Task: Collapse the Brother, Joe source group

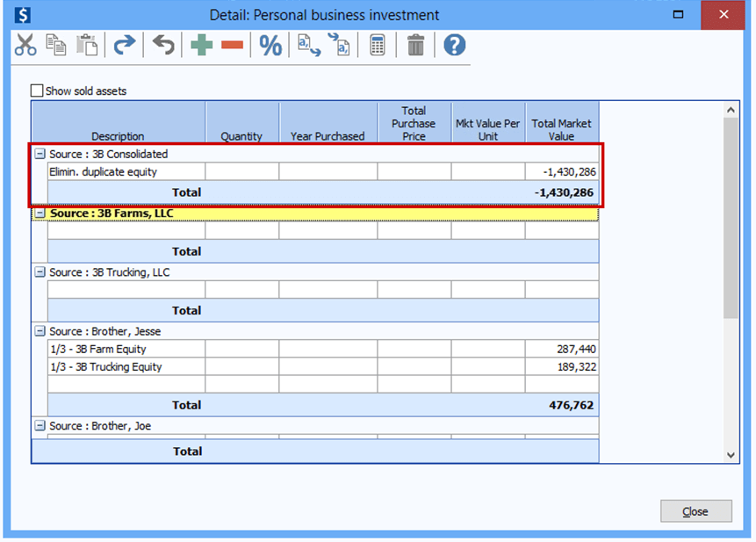Action: tap(40, 426)
